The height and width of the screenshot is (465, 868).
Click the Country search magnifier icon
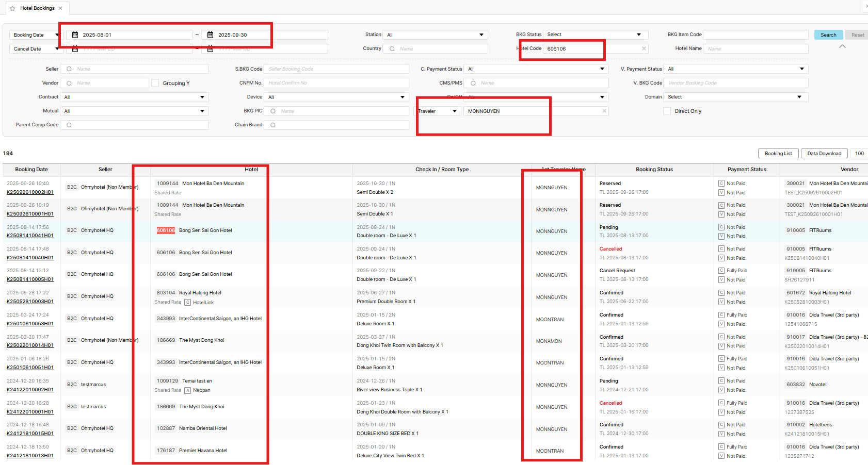(x=392, y=49)
